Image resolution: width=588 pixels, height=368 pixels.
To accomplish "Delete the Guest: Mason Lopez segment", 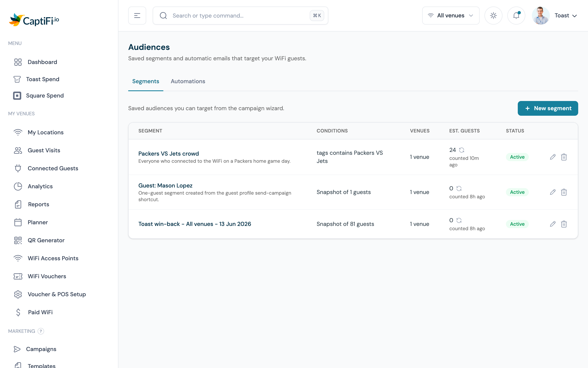I will (x=564, y=192).
